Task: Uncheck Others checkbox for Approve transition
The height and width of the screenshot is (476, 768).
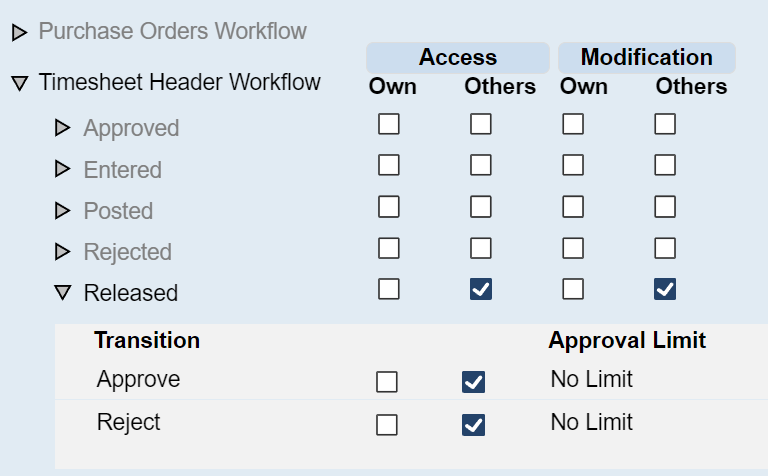Action: (x=473, y=382)
